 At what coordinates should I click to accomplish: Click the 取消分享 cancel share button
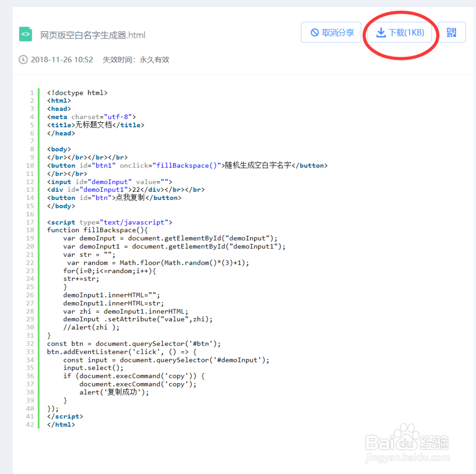click(x=331, y=32)
